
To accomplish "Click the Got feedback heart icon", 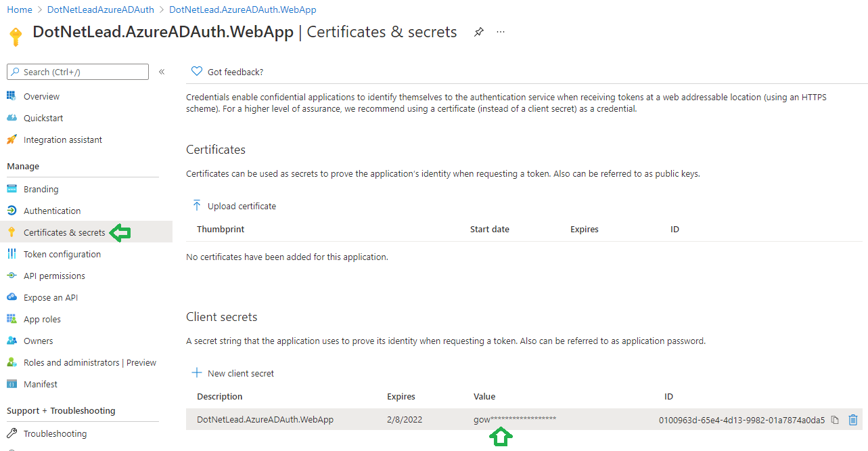I will coord(197,71).
